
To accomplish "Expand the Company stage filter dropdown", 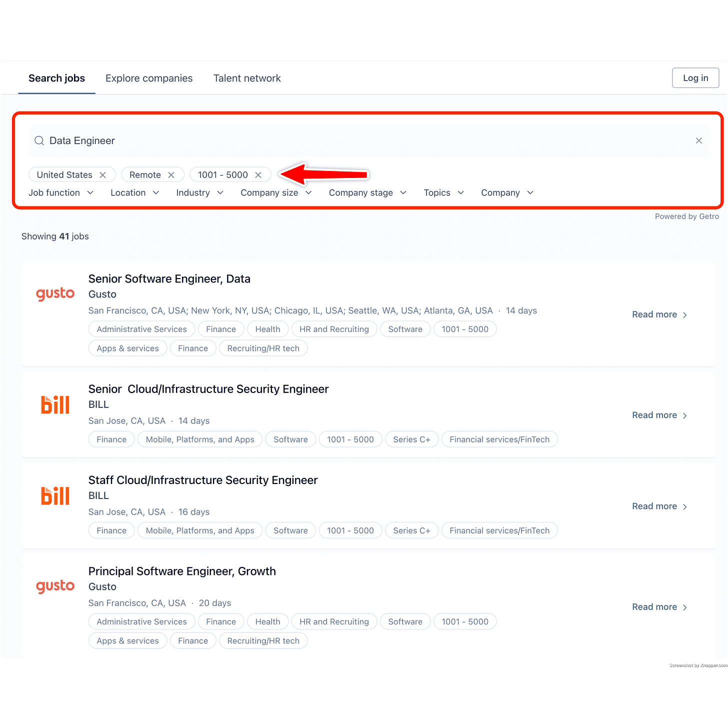I will [367, 192].
